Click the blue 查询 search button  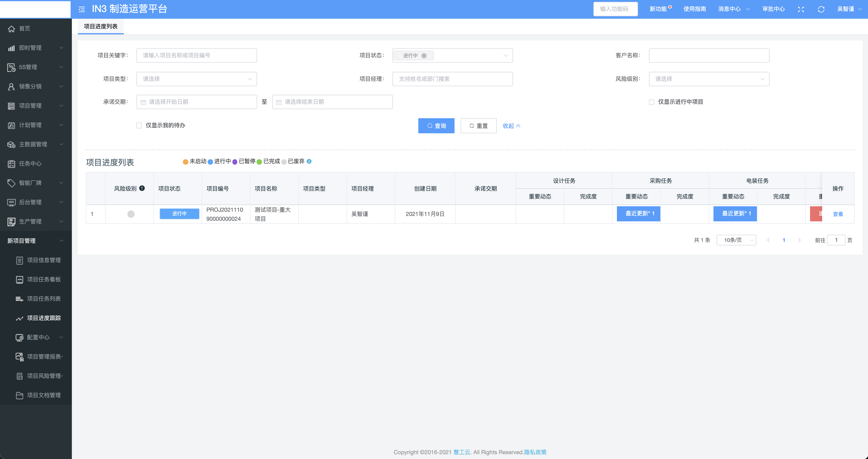pyautogui.click(x=436, y=126)
